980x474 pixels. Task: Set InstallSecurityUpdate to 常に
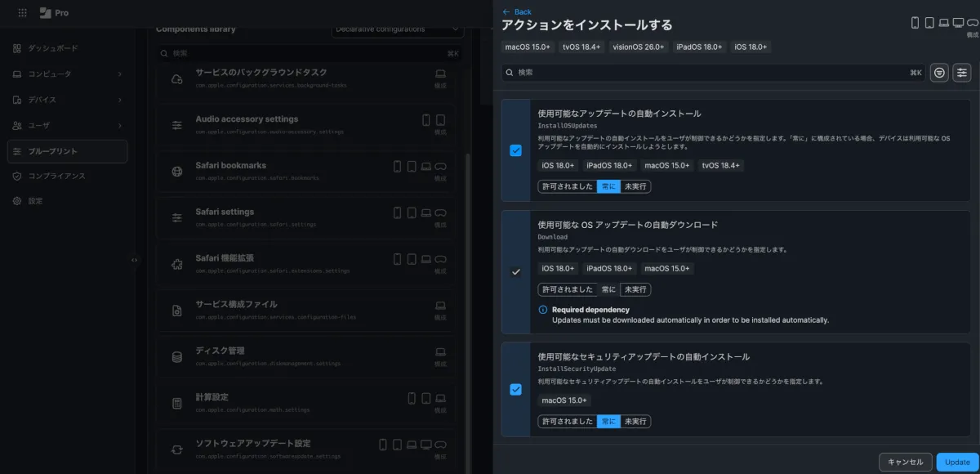click(x=608, y=422)
